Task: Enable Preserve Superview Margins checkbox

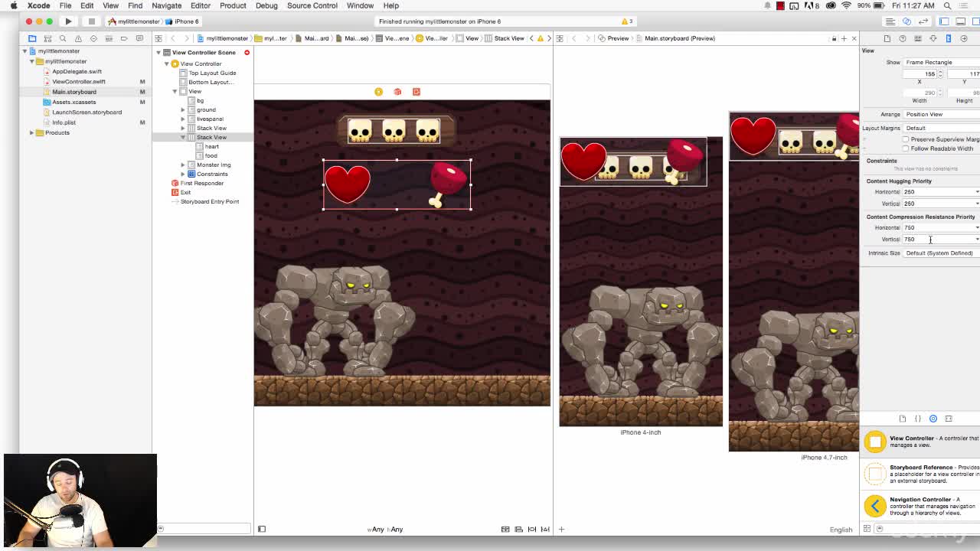Action: click(x=906, y=139)
